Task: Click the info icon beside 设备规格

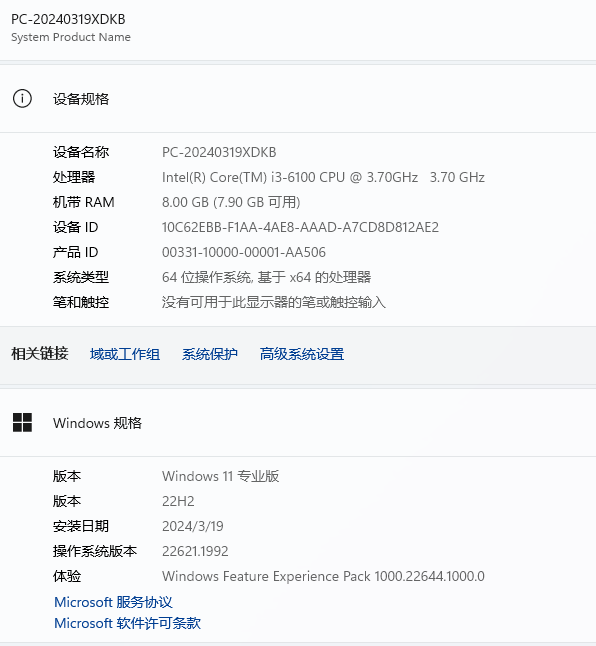Action: (x=22, y=99)
